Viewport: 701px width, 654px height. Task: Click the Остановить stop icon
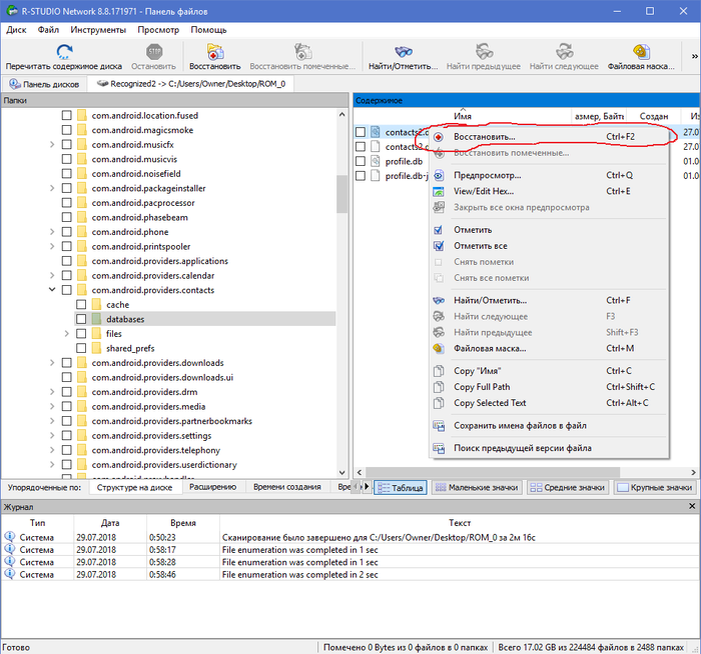(x=154, y=52)
